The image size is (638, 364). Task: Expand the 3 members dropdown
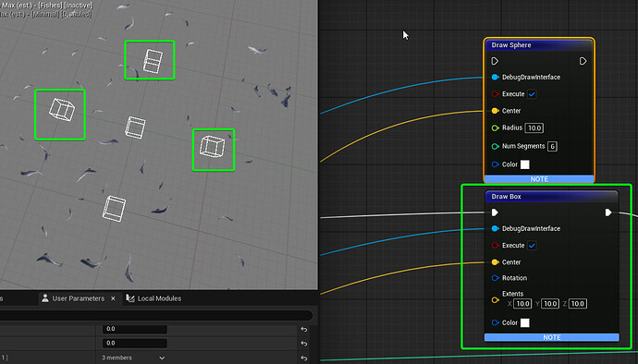132,358
